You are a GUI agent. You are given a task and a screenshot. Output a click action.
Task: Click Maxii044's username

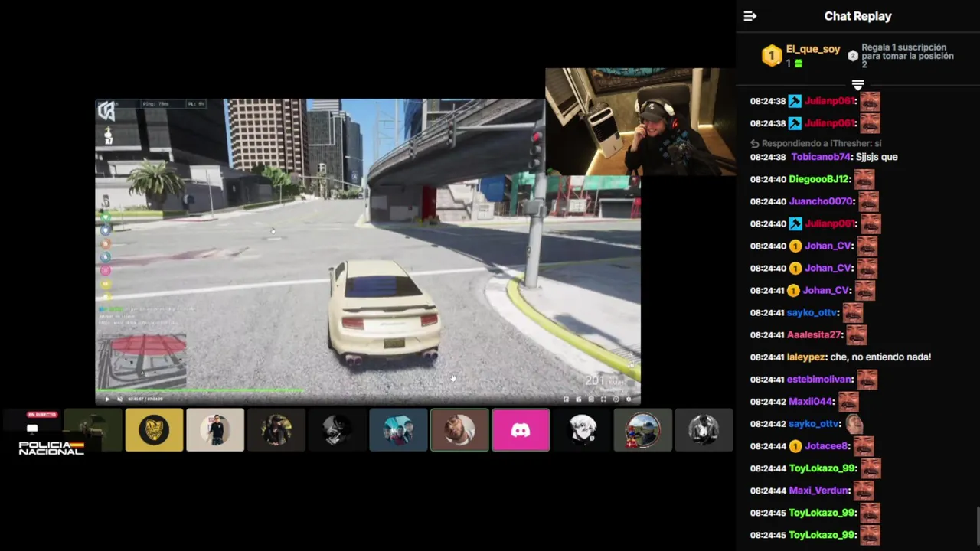click(811, 401)
